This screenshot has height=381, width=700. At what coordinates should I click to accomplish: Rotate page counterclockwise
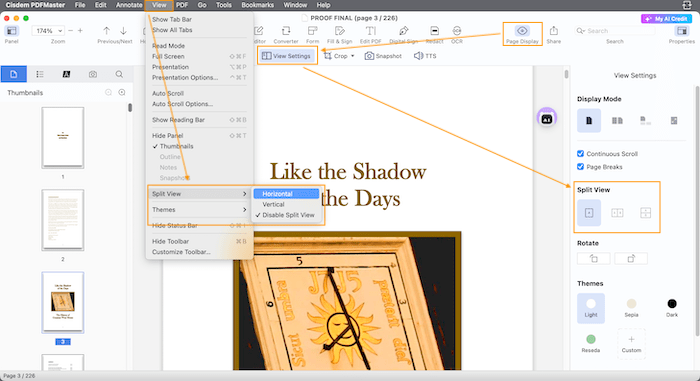[594, 259]
